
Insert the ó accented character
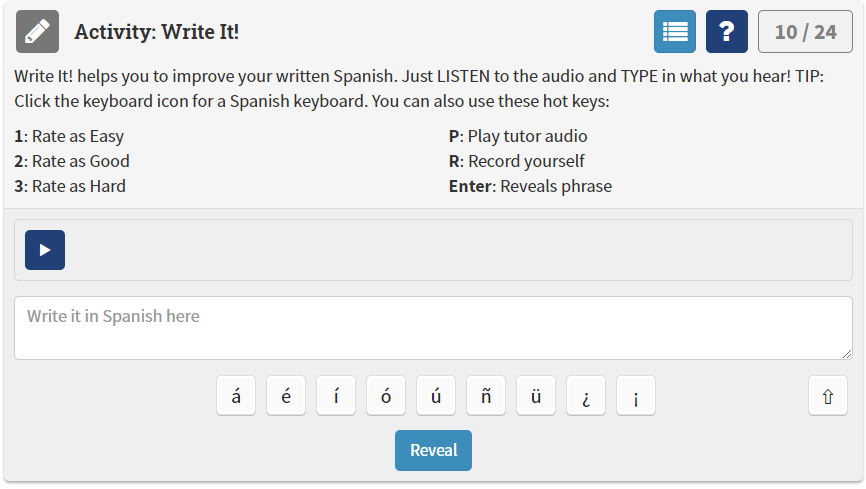pos(386,396)
